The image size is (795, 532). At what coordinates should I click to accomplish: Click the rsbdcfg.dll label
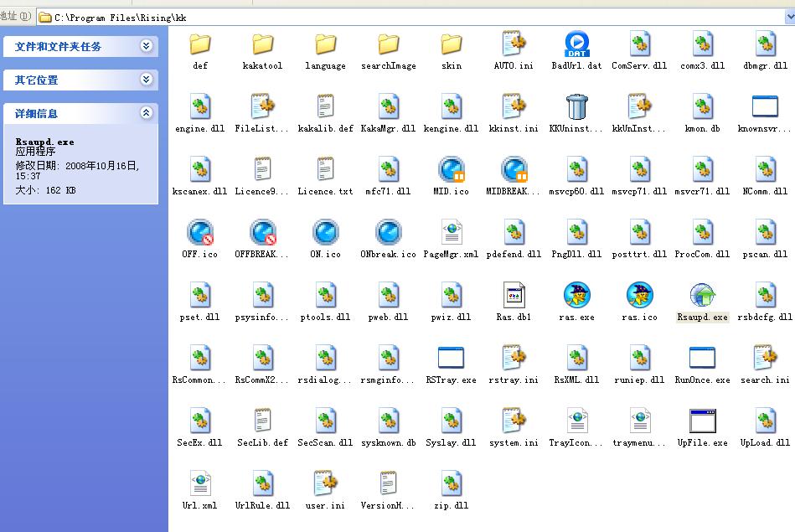coord(765,317)
